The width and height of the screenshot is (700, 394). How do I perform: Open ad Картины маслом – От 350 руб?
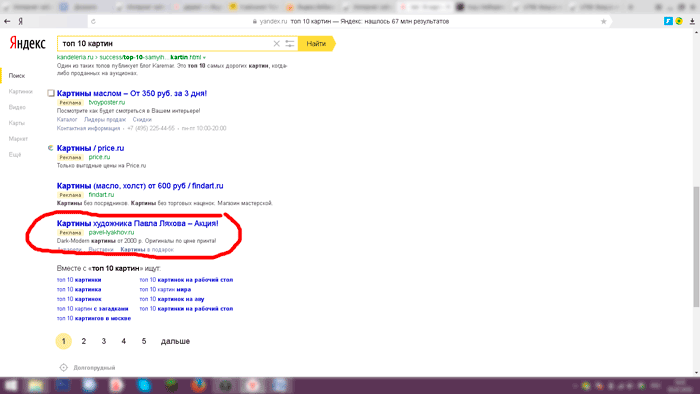pyautogui.click(x=132, y=93)
